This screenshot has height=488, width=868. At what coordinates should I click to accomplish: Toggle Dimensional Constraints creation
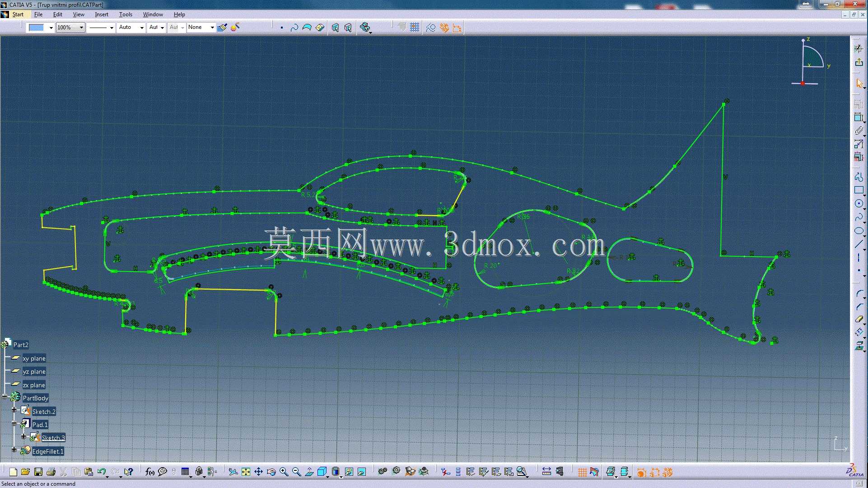tap(457, 28)
